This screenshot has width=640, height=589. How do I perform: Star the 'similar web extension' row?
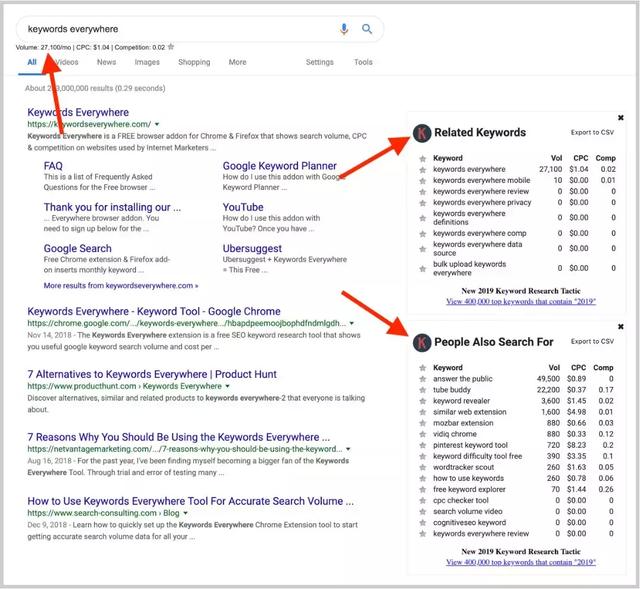422,412
